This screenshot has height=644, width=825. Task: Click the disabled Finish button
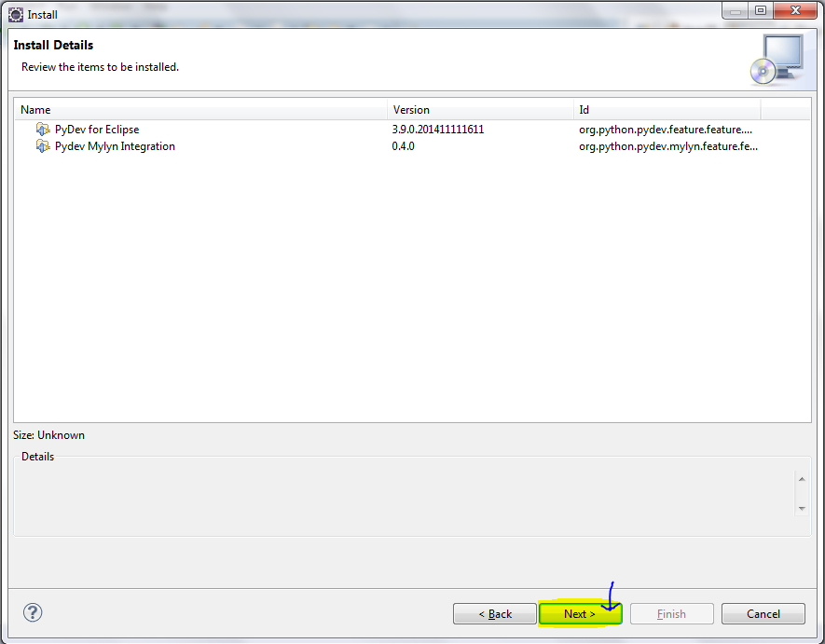(x=671, y=614)
